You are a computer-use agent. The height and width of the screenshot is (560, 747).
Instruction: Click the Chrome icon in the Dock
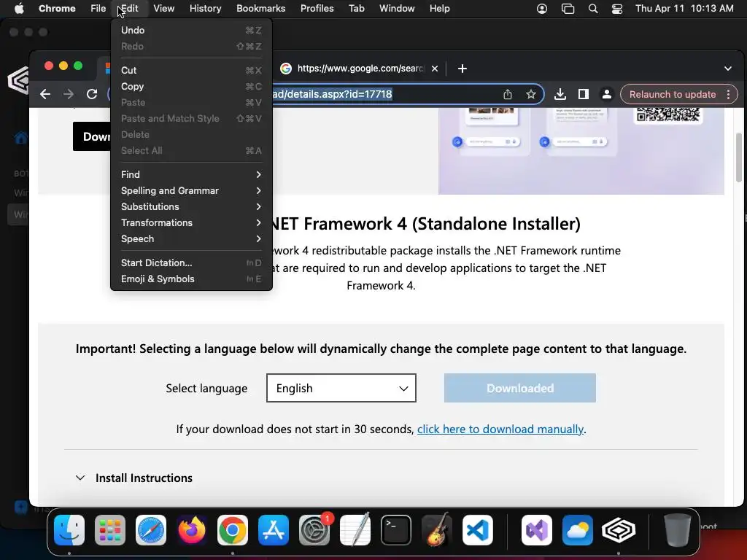pyautogui.click(x=233, y=530)
